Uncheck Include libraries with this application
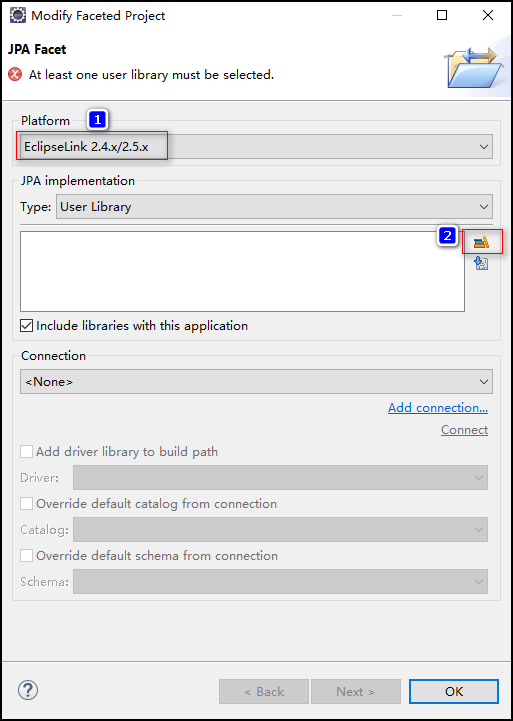Viewport: 513px width, 721px height. [27, 326]
